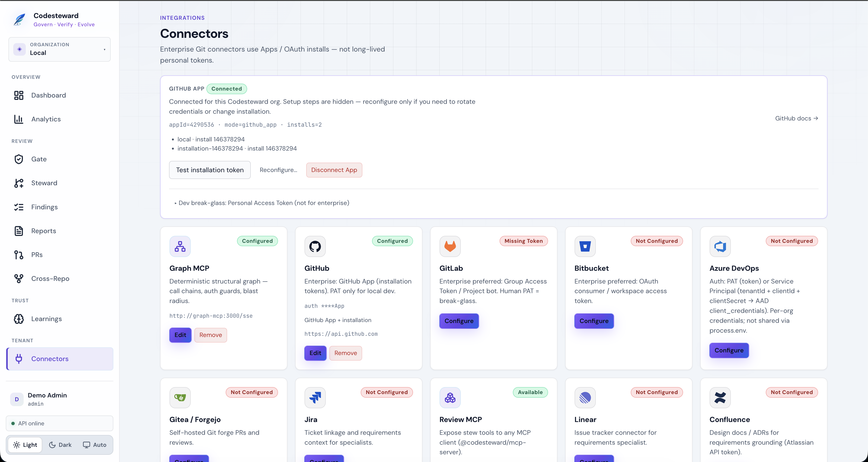Image resolution: width=868 pixels, height=462 pixels.
Task: Click the Jira card icon
Action: click(315, 398)
